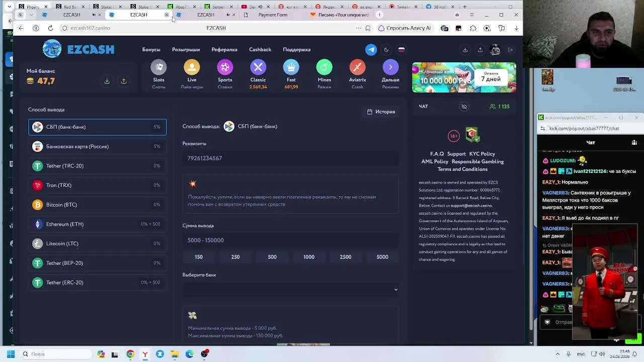Open withdrawal История
The height and width of the screenshot is (362, 644).
[x=381, y=112]
